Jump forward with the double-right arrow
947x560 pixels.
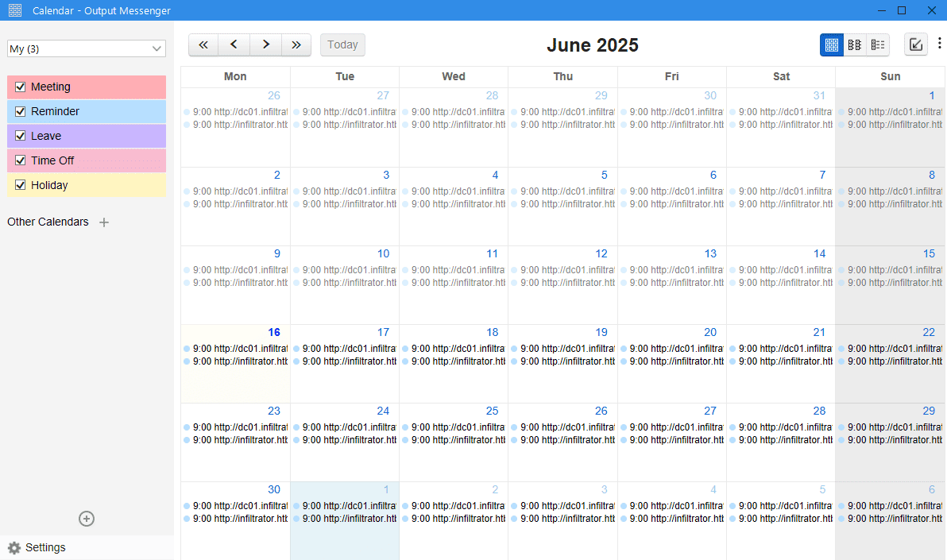[296, 45]
